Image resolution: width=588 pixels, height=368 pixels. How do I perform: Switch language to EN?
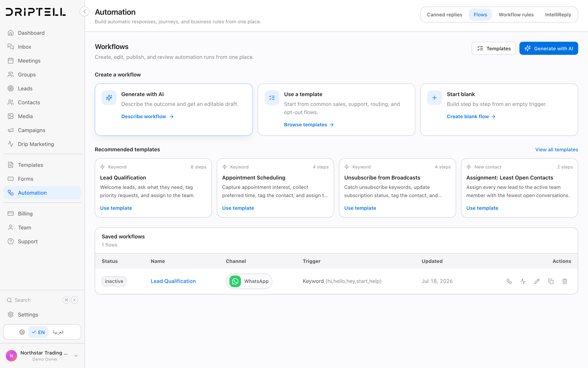(38, 332)
